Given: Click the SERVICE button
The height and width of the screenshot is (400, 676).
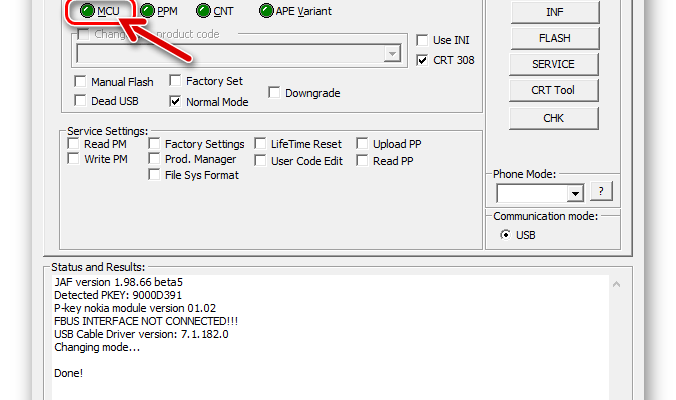Looking at the screenshot, I should coord(553,64).
